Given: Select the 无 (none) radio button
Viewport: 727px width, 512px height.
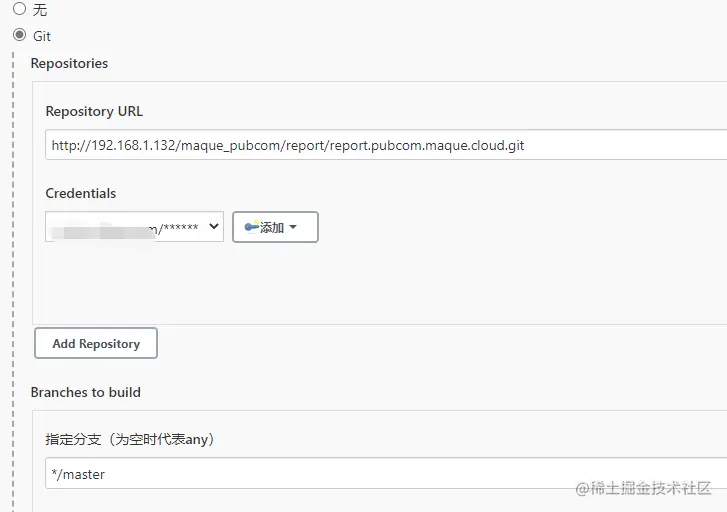Looking at the screenshot, I should [x=19, y=9].
